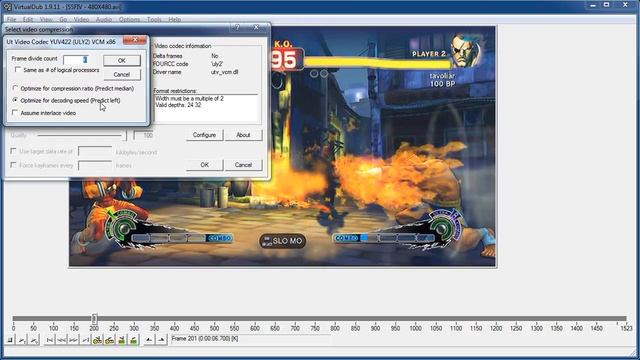The image size is (640, 360).
Task: Click Cancel in Select video compression dialog
Action: pyautogui.click(x=243, y=165)
